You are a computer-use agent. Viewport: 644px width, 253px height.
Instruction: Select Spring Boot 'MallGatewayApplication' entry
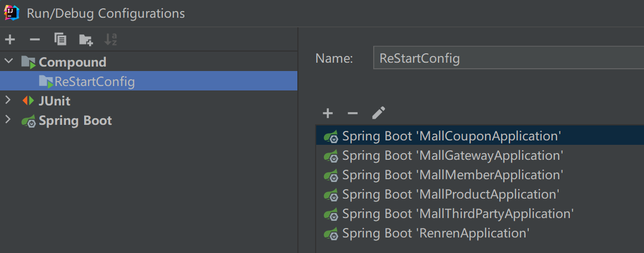pos(452,155)
